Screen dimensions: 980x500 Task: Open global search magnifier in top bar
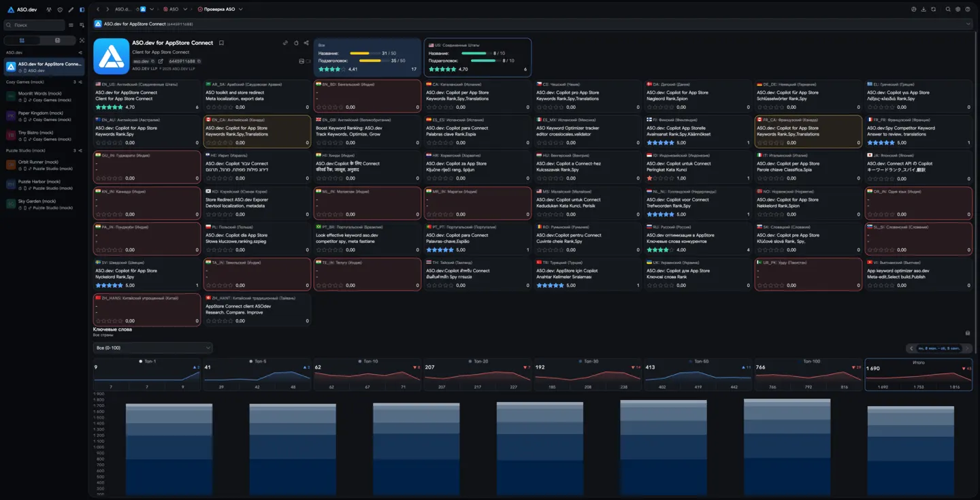coord(948,10)
